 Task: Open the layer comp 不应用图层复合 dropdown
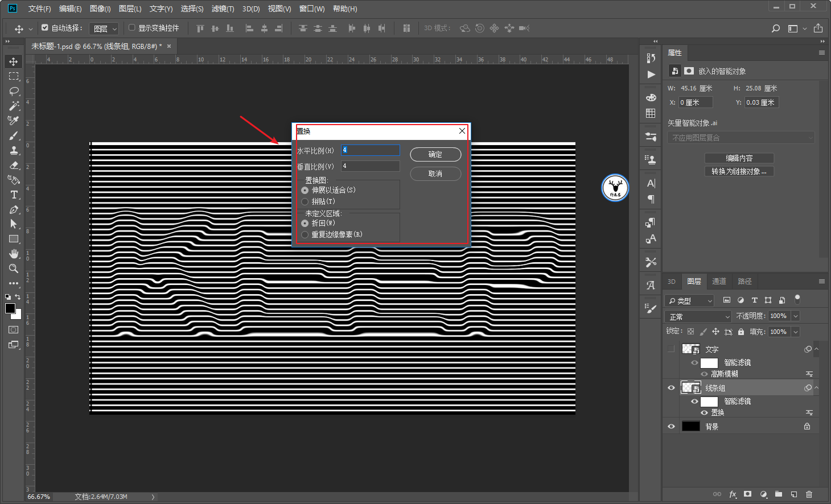[741, 138]
